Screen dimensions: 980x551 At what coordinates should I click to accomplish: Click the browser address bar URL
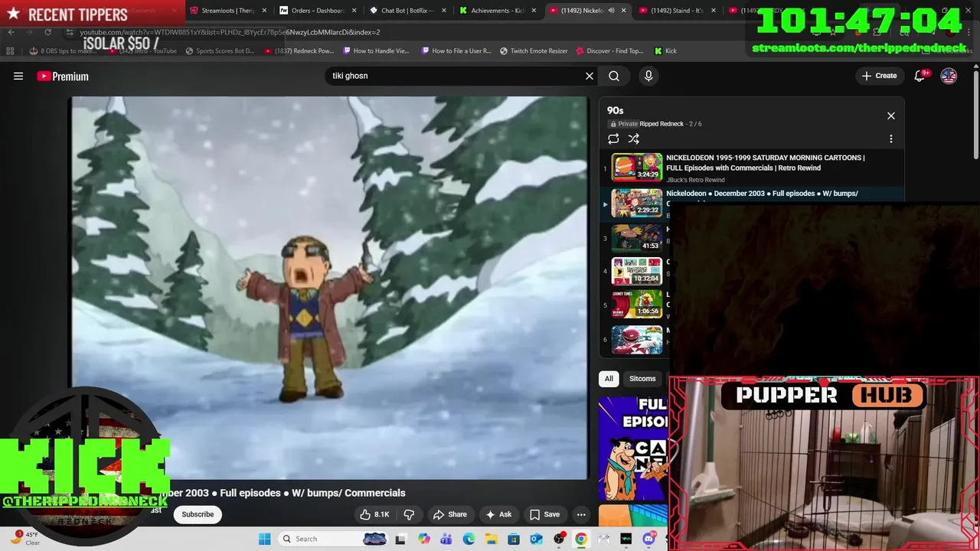pyautogui.click(x=230, y=32)
